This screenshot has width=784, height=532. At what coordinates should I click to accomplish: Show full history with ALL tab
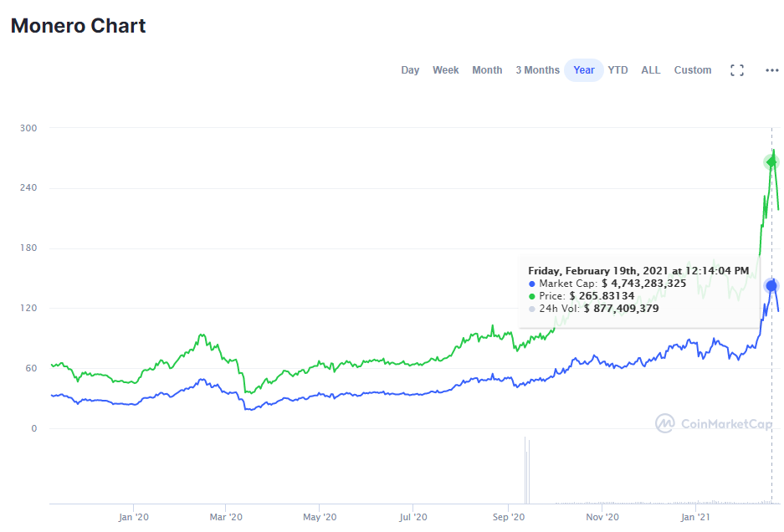point(650,70)
